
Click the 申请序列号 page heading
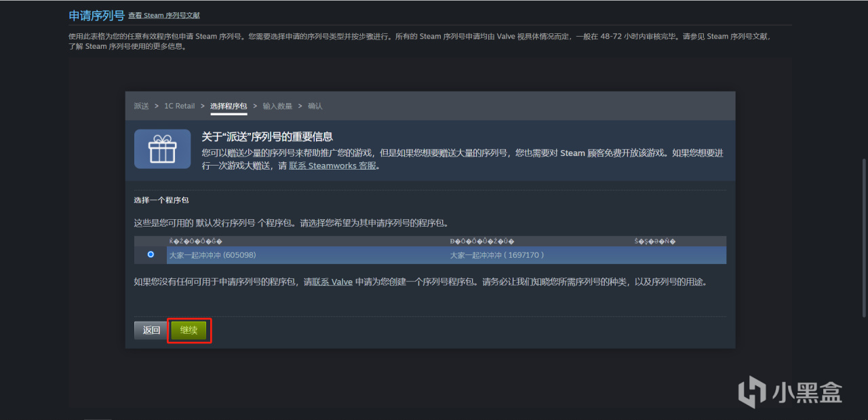[x=96, y=15]
